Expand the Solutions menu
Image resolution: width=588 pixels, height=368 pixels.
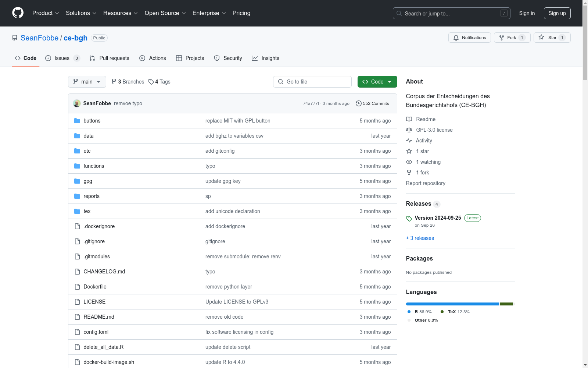point(81,13)
